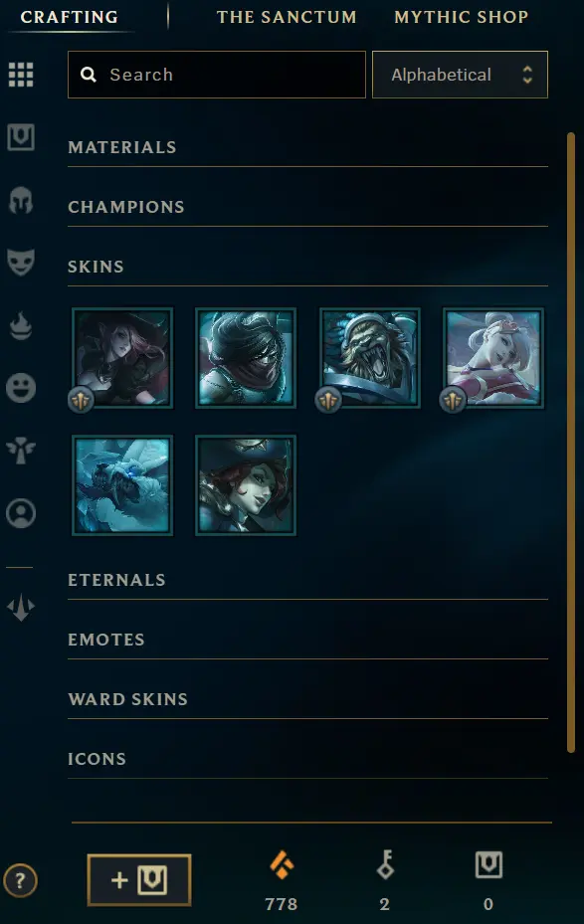Click the mythic essence sidebar icon
The width and height of the screenshot is (584, 924).
click(21, 608)
